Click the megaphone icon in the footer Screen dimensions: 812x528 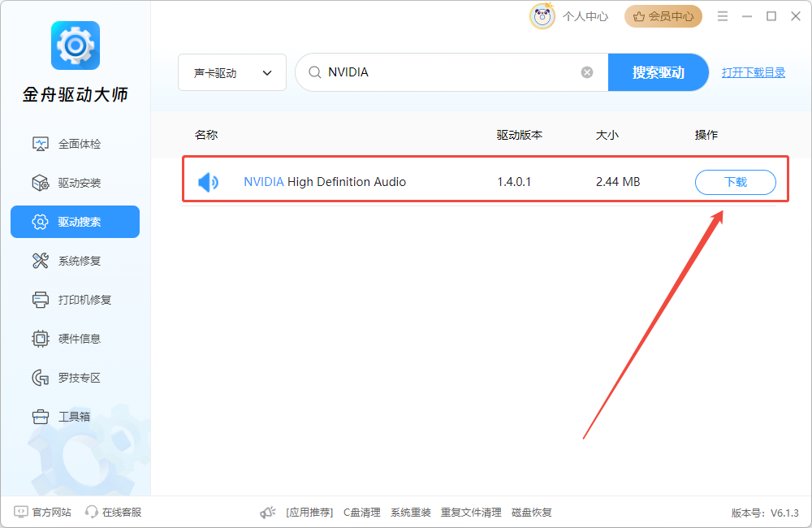point(268,513)
